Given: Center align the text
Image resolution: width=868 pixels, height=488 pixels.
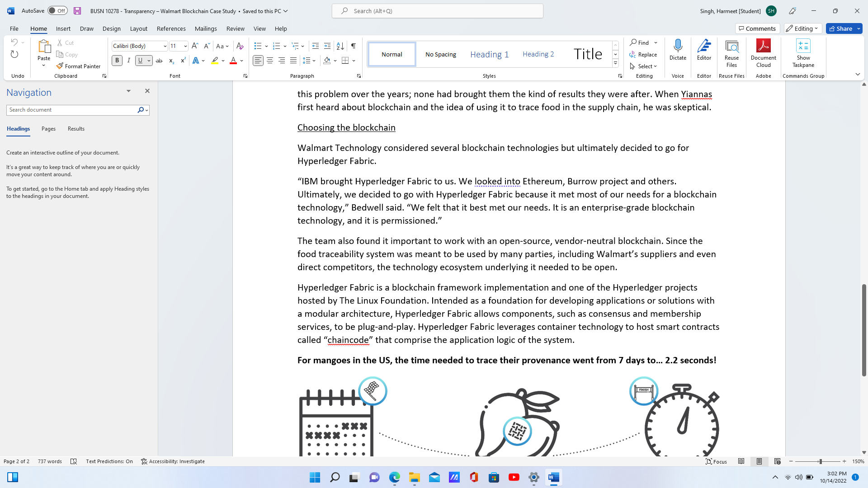Looking at the screenshot, I should 270,61.
